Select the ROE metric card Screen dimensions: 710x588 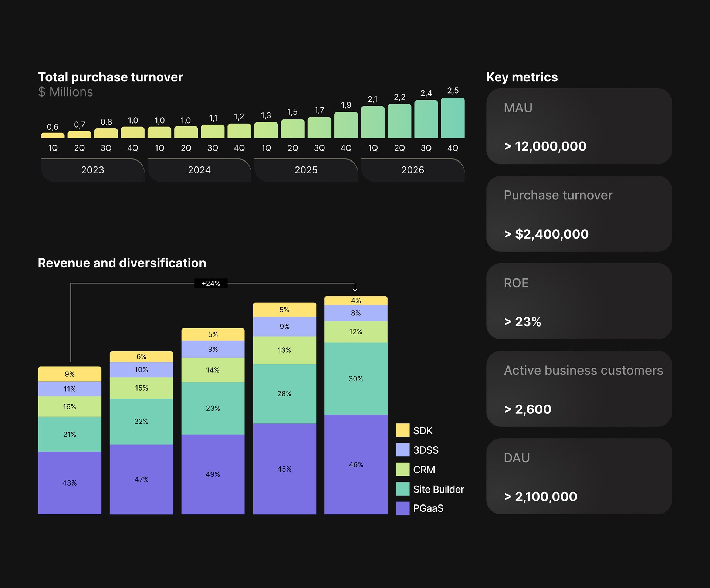point(579,301)
